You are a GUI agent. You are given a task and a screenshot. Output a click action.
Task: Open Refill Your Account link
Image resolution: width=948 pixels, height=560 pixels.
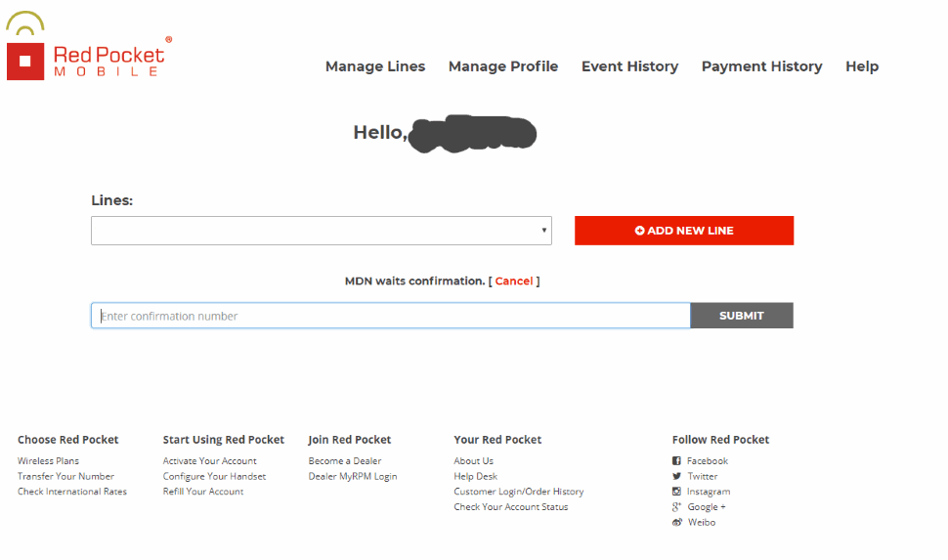203,492
